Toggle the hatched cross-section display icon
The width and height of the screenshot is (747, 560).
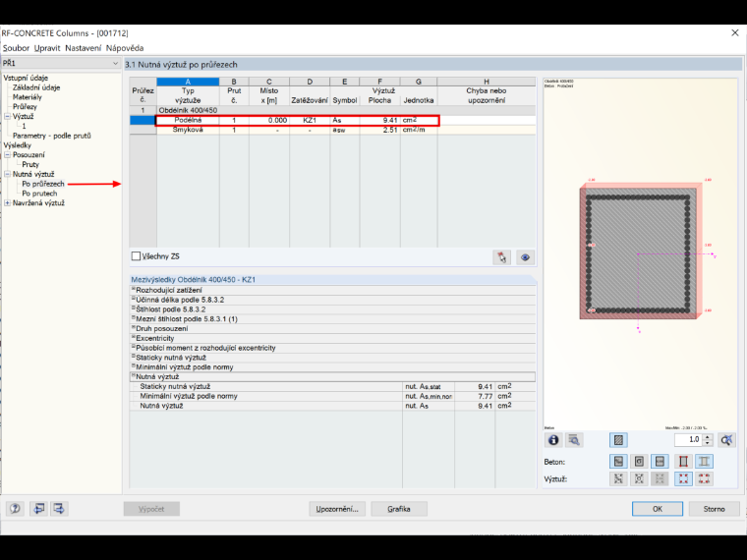click(618, 440)
